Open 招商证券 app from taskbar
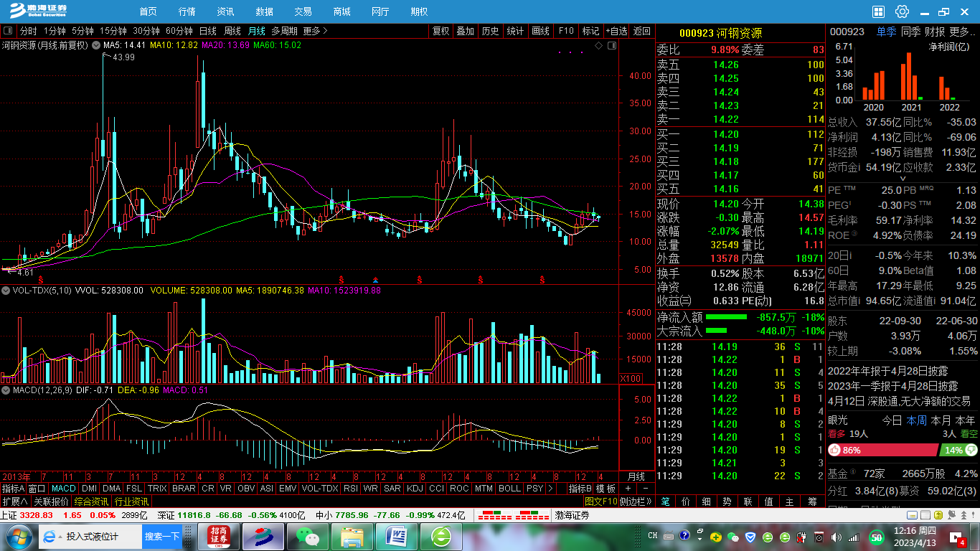This screenshot has width=980, height=551. [x=218, y=537]
